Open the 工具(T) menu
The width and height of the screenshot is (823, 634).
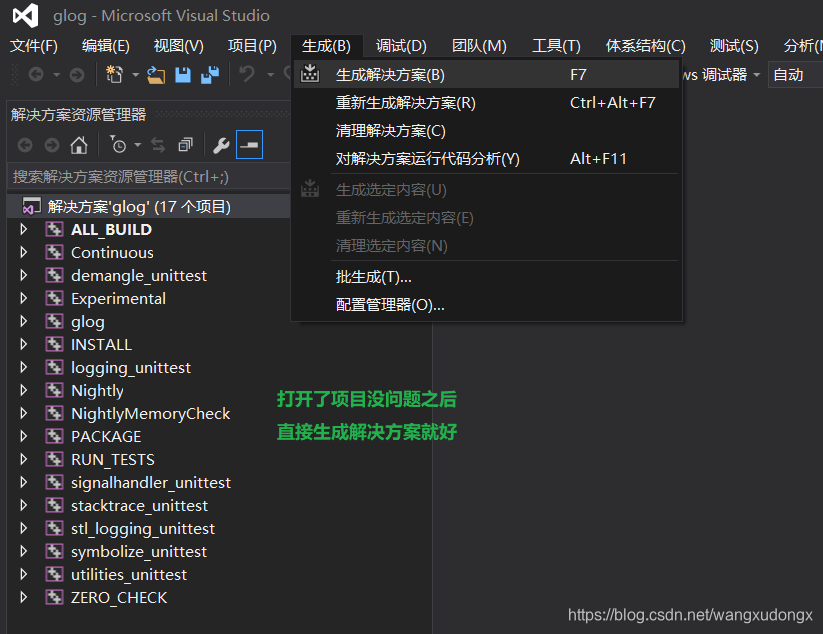coord(556,46)
